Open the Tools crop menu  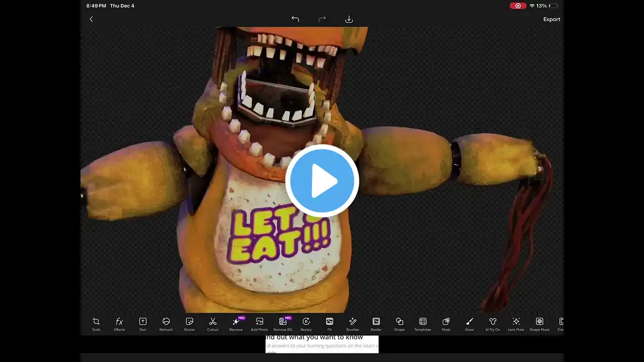tap(96, 324)
